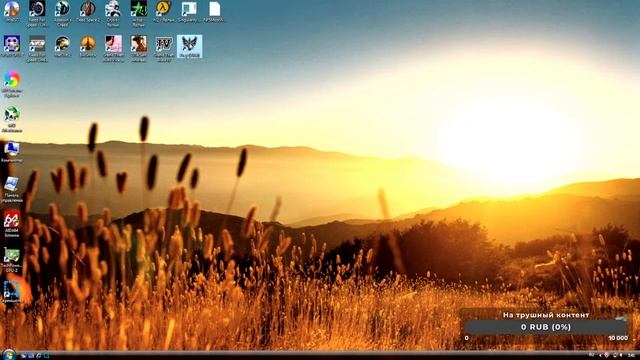This screenshot has width=640, height=360.
Task: Open the Dead Space 2 desktop shortcut
Action: [x=87, y=12]
